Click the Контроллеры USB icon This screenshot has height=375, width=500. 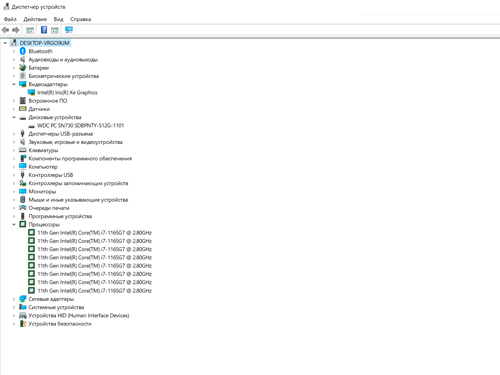pos(23,175)
